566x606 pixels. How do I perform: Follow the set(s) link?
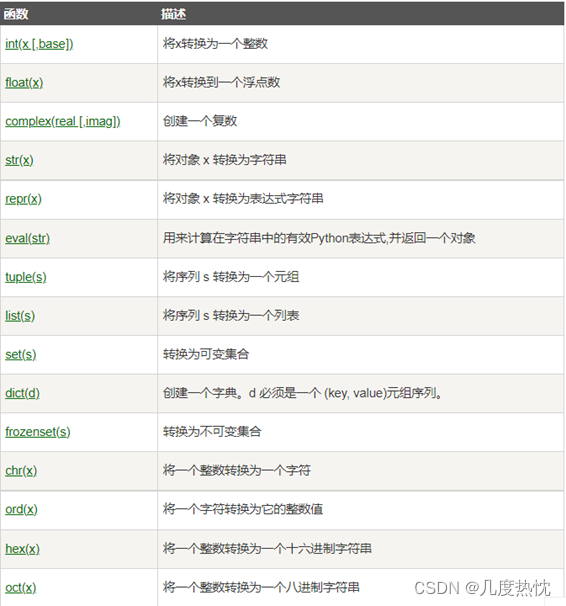20,354
